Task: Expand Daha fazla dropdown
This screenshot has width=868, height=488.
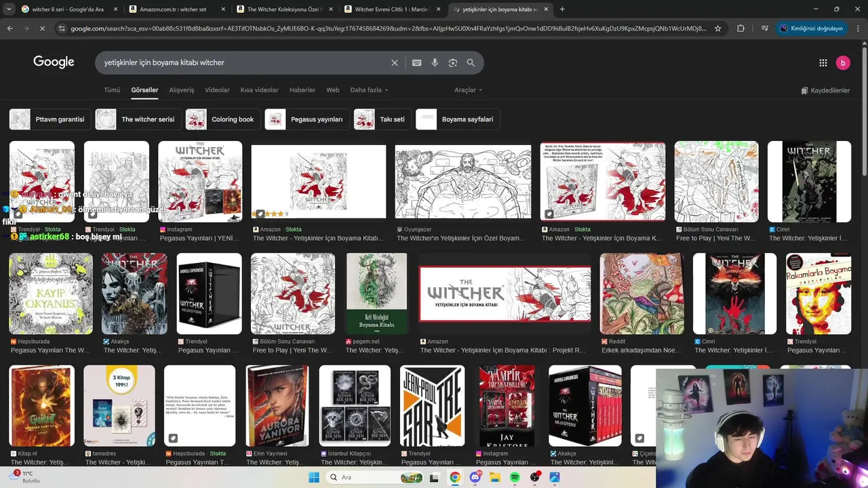Action: click(369, 89)
